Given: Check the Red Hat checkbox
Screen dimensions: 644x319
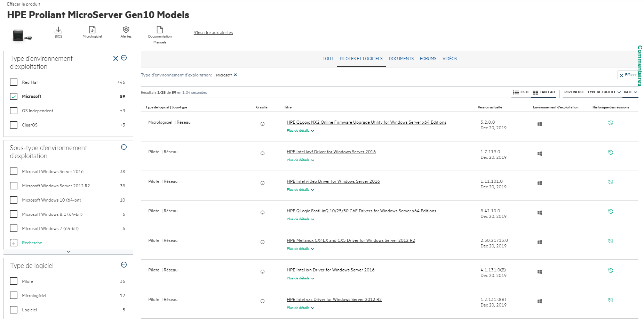Looking at the screenshot, I should point(14,82).
